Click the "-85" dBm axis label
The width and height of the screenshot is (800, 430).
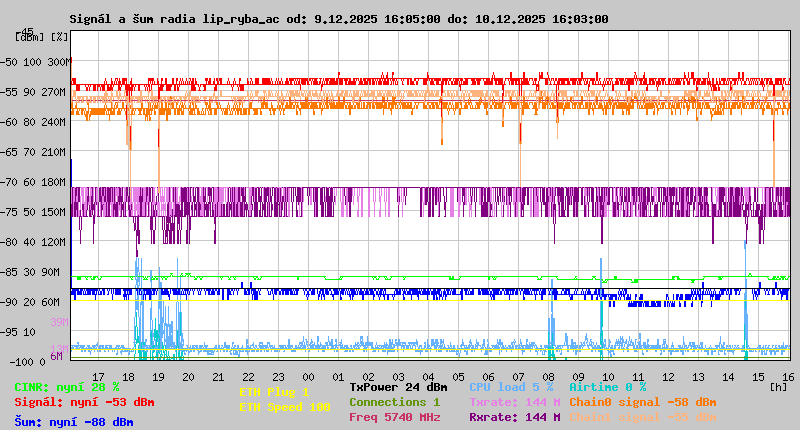tap(9, 272)
